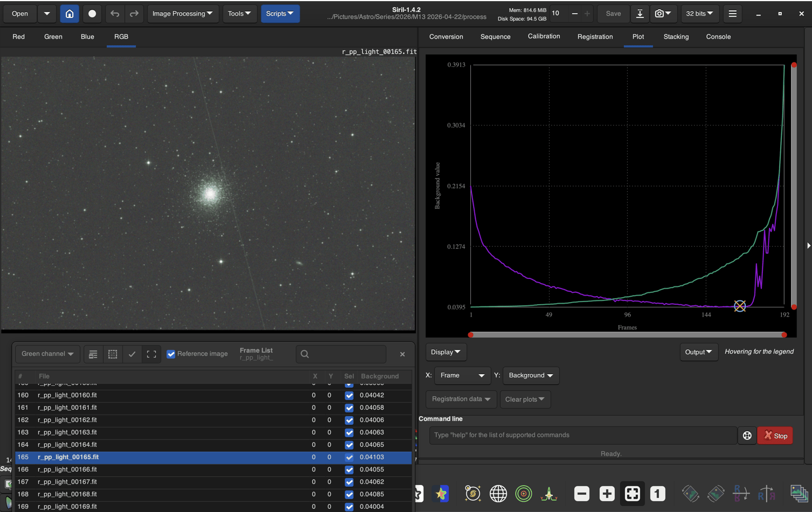Click the zoom in plus icon

coord(607,493)
